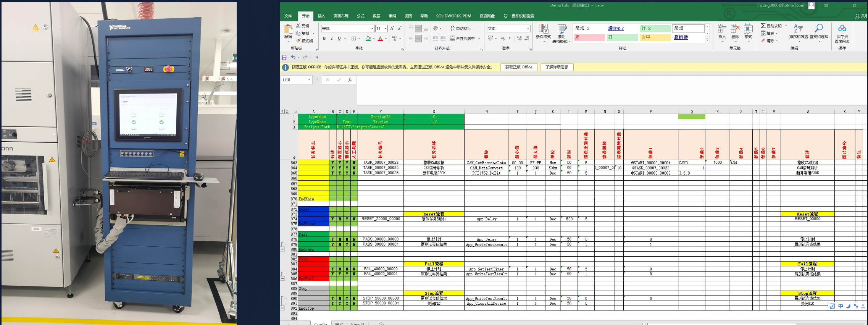This screenshot has height=325, width=868.
Task: Click the Format Painter (格式刷) icon
Action: [298, 40]
